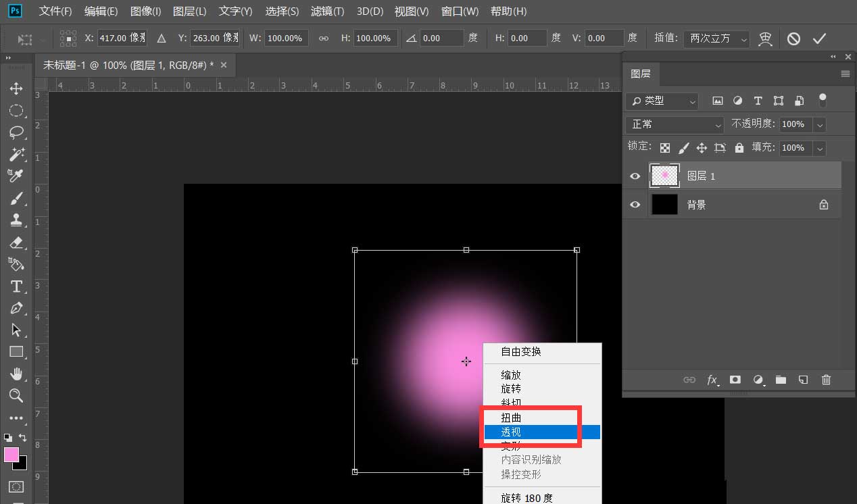Select the Lasso tool
This screenshot has height=504, width=857.
pyautogui.click(x=17, y=132)
